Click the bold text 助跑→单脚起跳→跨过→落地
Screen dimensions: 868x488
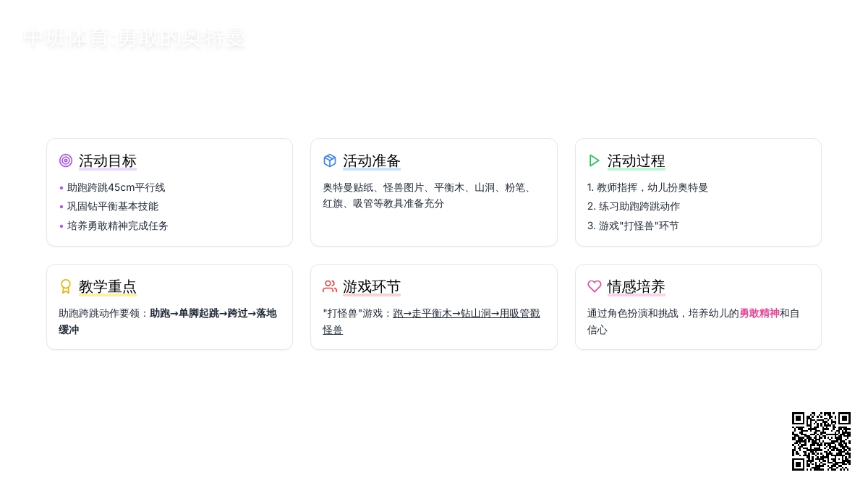pyautogui.click(x=213, y=313)
